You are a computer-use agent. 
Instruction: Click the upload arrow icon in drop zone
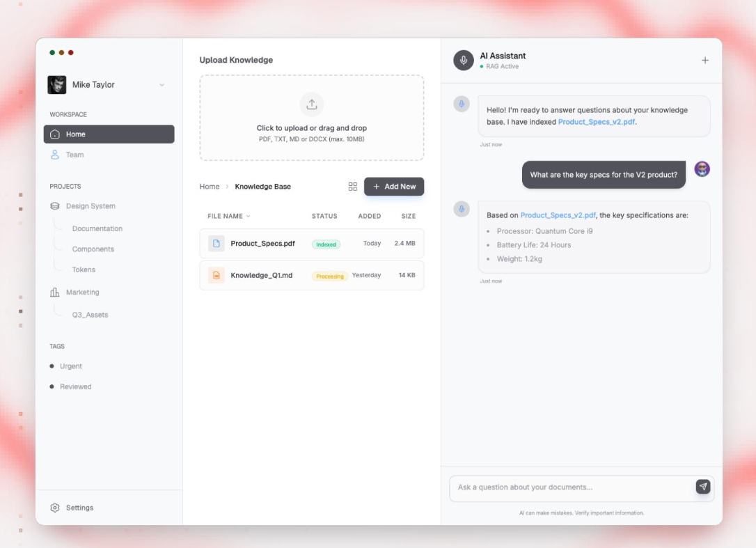click(311, 104)
